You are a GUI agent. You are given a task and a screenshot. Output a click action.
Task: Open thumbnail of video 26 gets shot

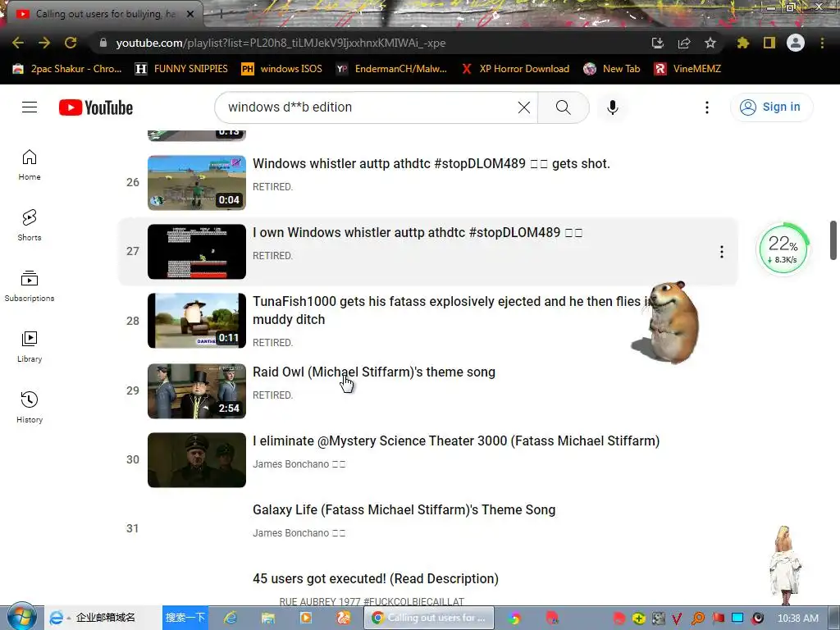click(197, 183)
